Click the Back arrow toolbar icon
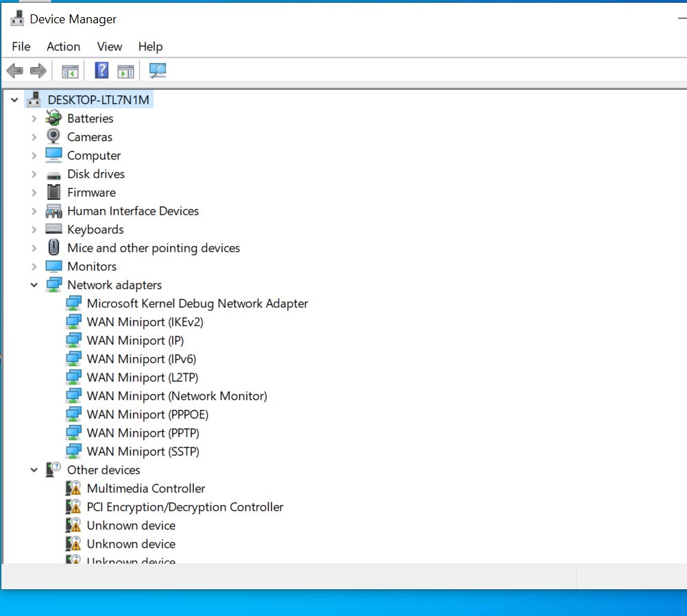This screenshot has width=687, height=616. [x=15, y=71]
